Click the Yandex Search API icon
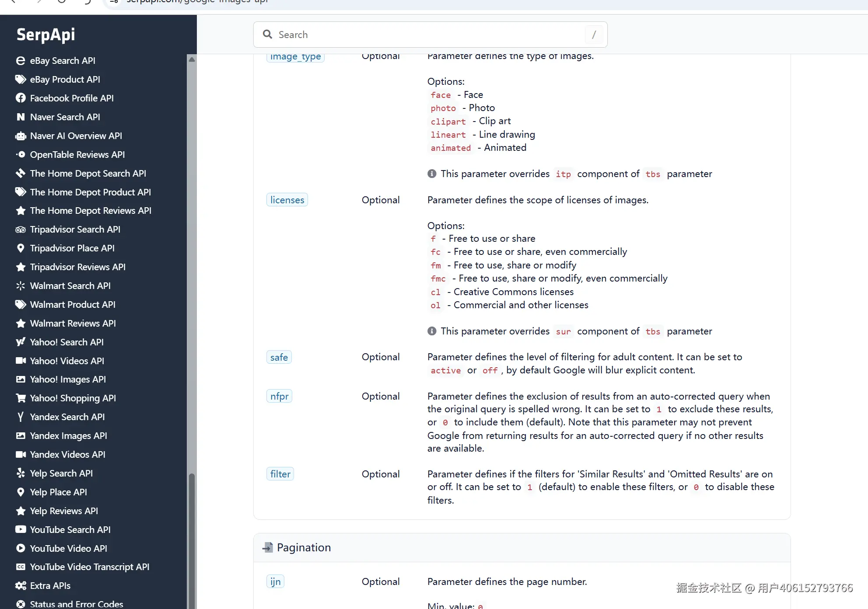 [x=21, y=417]
